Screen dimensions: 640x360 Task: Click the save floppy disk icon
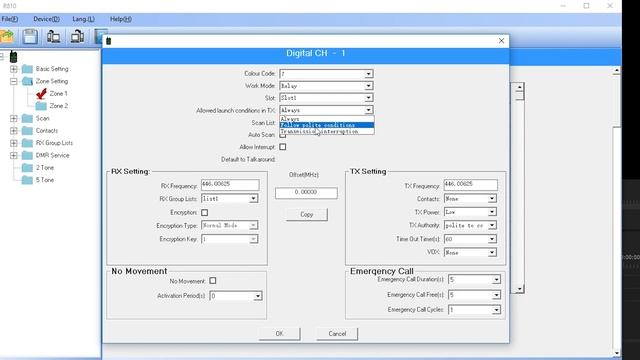click(x=30, y=37)
